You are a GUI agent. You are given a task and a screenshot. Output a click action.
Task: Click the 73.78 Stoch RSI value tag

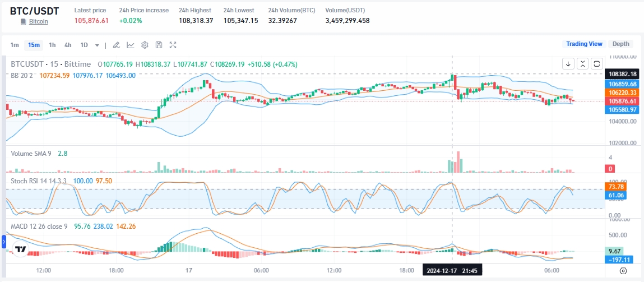pyautogui.click(x=615, y=187)
